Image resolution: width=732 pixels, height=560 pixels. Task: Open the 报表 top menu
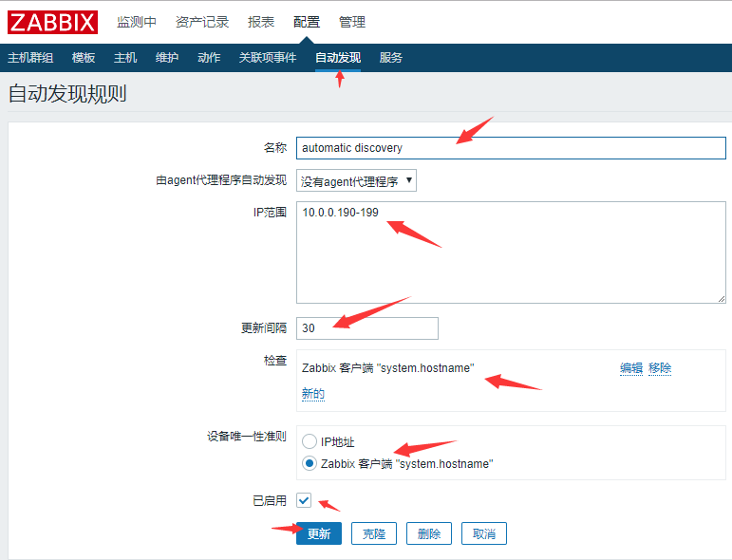261,22
